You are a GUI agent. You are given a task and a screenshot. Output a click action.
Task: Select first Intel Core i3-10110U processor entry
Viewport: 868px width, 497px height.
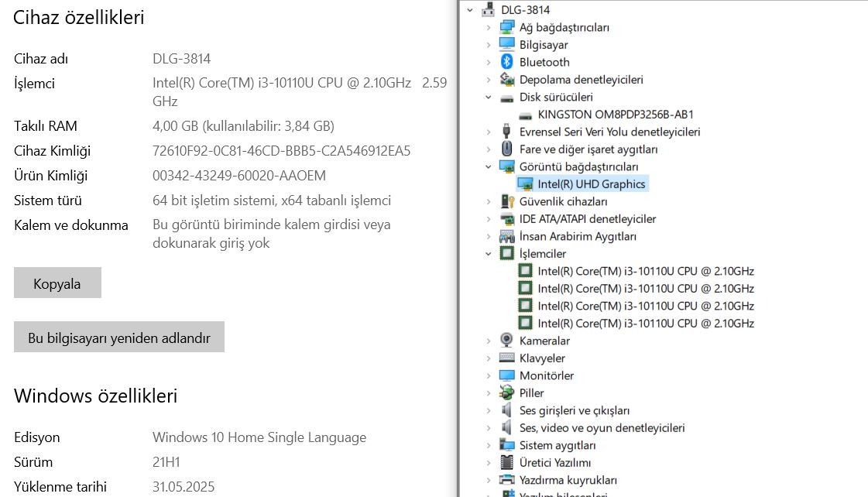646,271
